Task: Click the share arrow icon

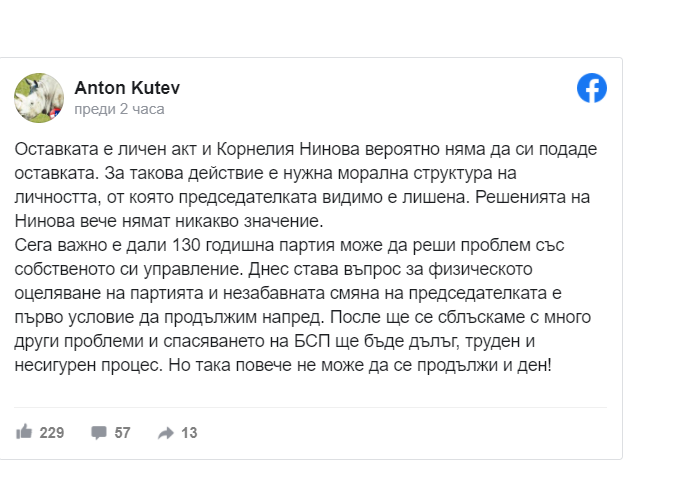Action: (x=165, y=432)
